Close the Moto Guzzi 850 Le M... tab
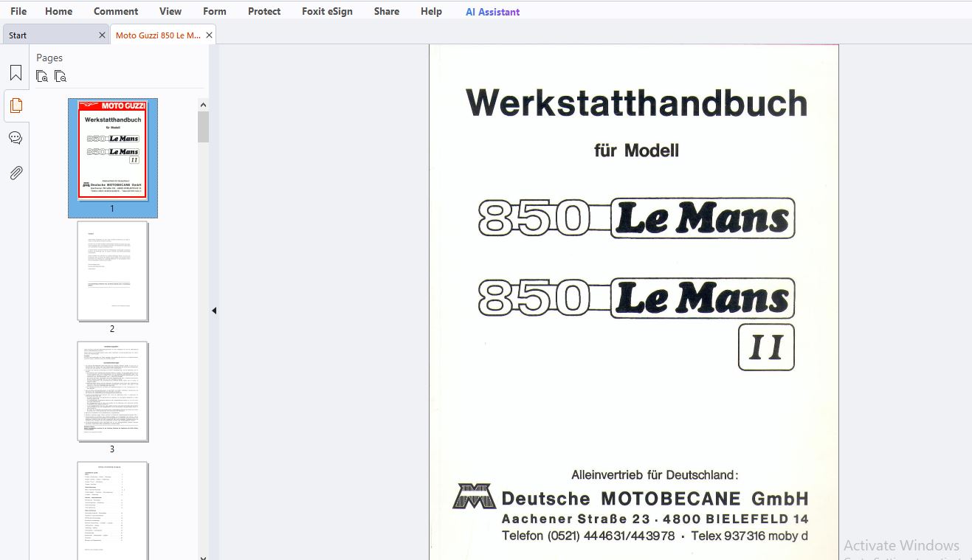This screenshot has height=560, width=972. coord(209,35)
